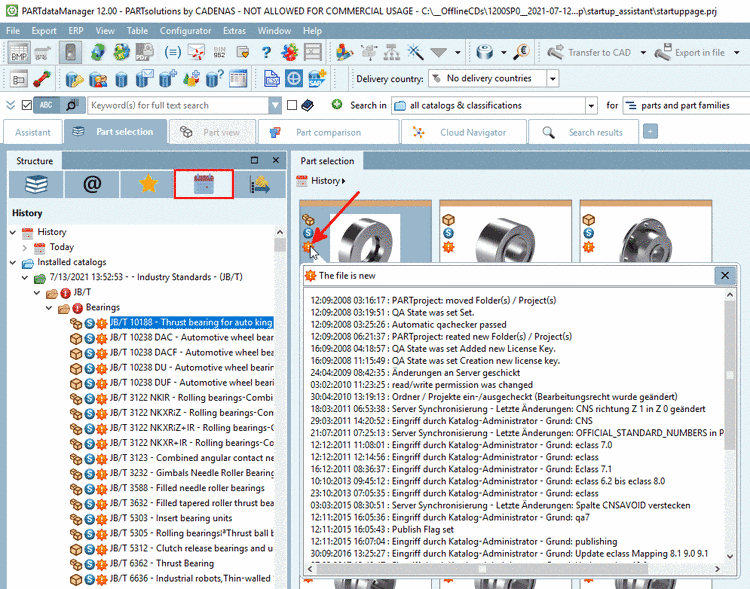Click the database with envelope icon
Screen dimensions: 750x589
coord(144,78)
